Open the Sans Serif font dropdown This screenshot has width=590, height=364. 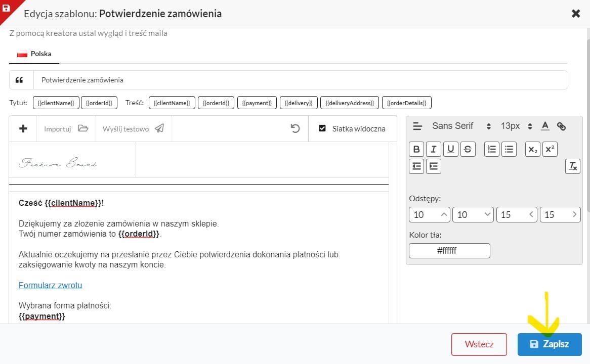(461, 126)
